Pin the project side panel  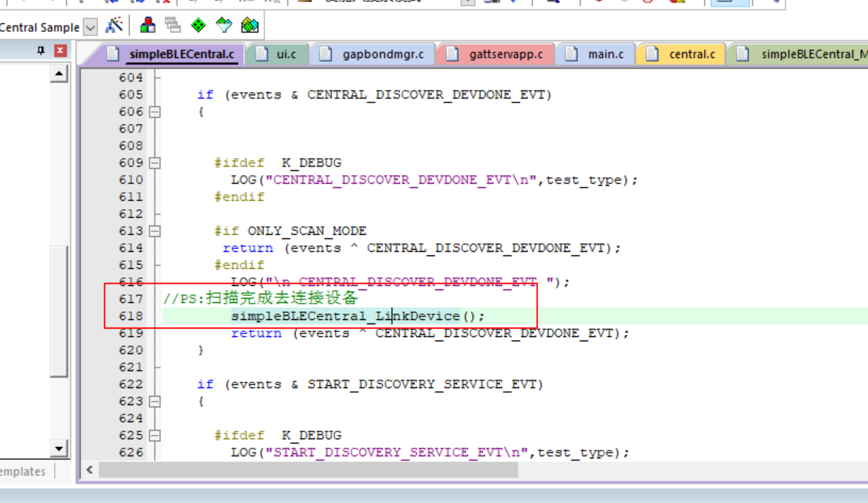(40, 50)
